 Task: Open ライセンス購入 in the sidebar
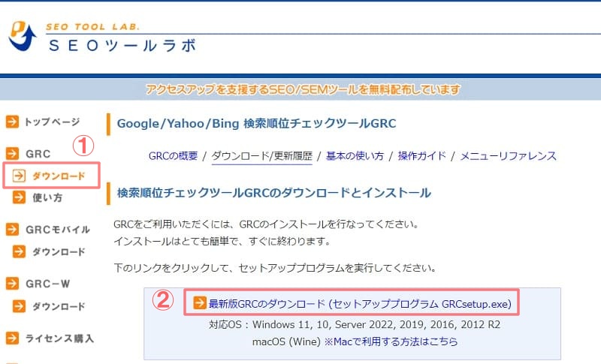[x=59, y=338]
